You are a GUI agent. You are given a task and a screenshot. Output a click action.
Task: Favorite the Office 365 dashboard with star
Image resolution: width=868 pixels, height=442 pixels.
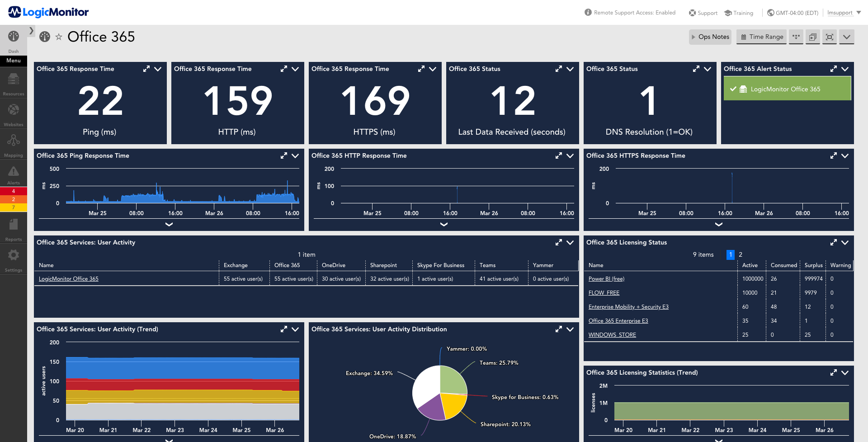tap(59, 37)
